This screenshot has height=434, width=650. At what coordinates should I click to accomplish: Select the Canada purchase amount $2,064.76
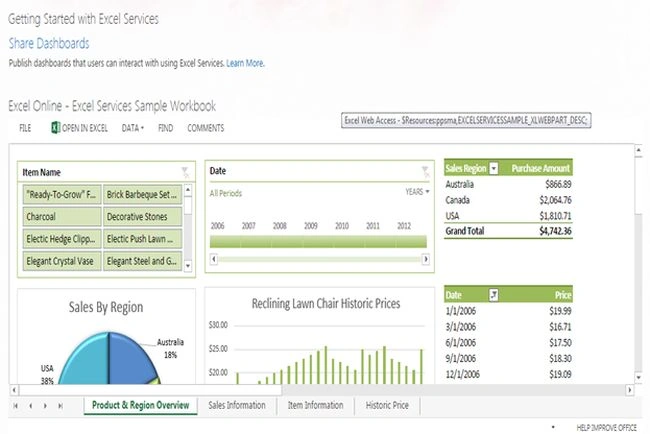pyautogui.click(x=555, y=200)
